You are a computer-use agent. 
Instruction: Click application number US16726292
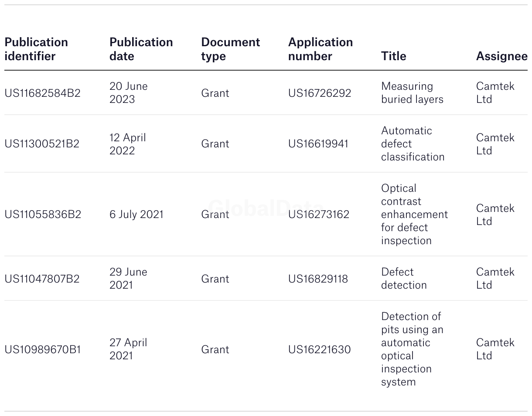[320, 93]
